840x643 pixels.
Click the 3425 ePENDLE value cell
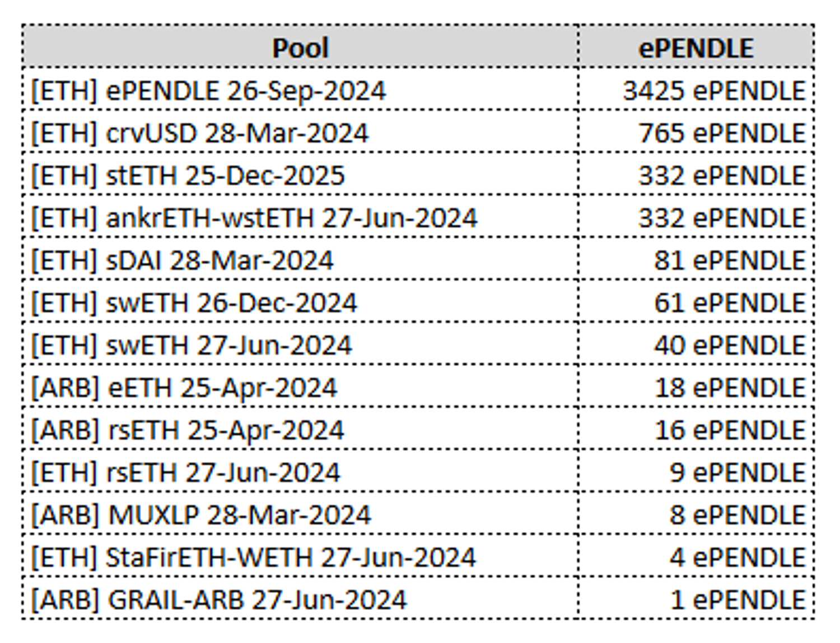coord(713,91)
